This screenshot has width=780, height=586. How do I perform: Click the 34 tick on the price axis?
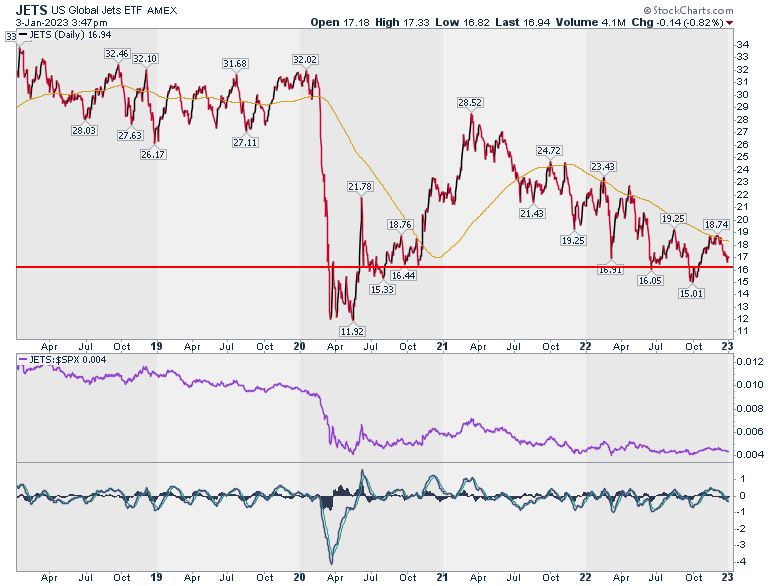[x=743, y=45]
